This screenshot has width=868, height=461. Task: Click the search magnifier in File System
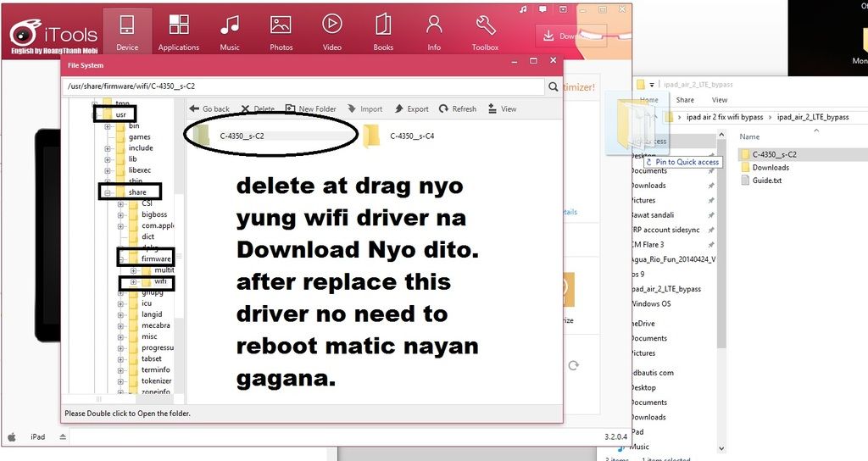[554, 86]
